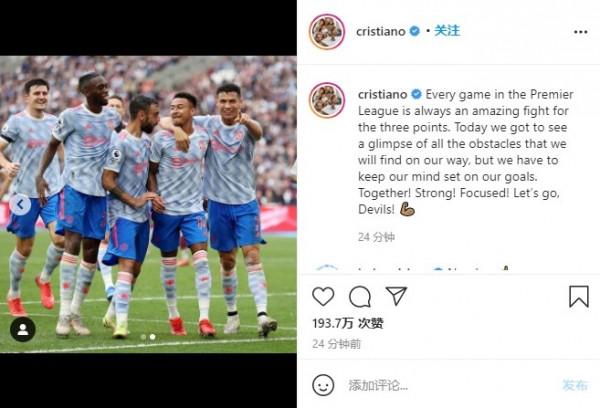Click the verified badge next to header username
Viewport: 600px width, 408px height.
point(414,31)
